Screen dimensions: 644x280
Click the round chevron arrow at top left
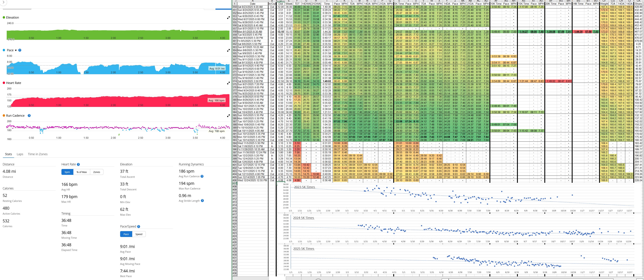click(3, 2)
